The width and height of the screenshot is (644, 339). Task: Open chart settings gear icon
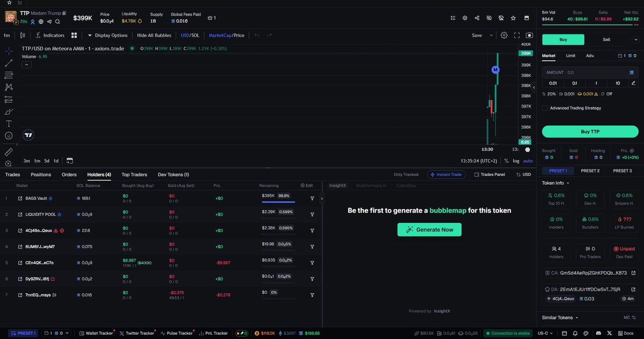[504, 35]
